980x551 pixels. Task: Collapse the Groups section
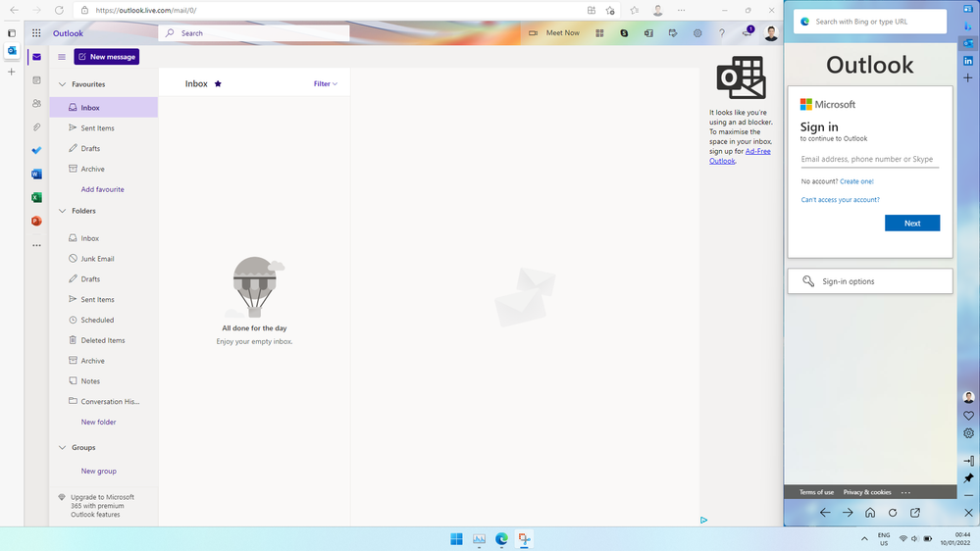click(x=62, y=447)
